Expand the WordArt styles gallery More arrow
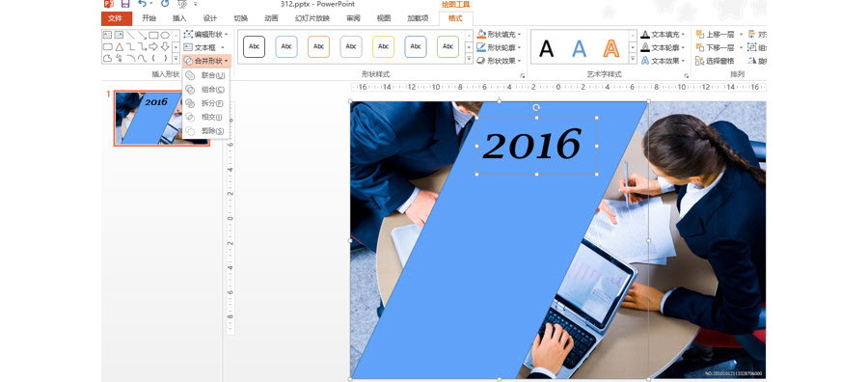This screenshot has width=868, height=382. (x=633, y=59)
